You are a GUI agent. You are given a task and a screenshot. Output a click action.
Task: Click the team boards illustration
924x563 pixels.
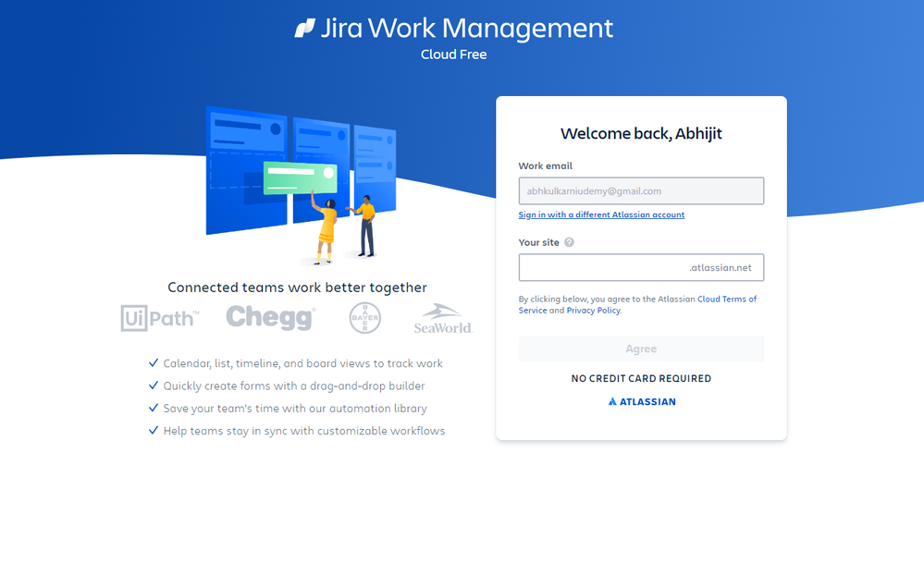(301, 184)
